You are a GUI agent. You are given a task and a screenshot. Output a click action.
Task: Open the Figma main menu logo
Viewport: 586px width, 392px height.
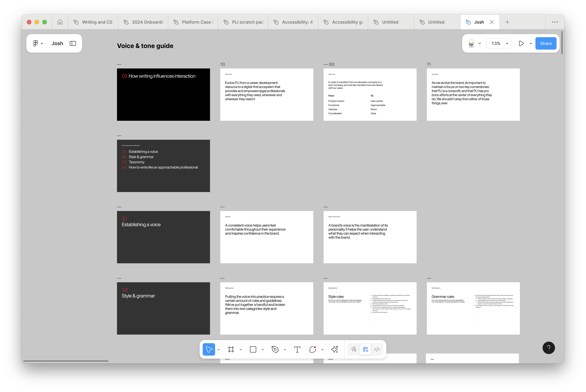click(x=35, y=43)
